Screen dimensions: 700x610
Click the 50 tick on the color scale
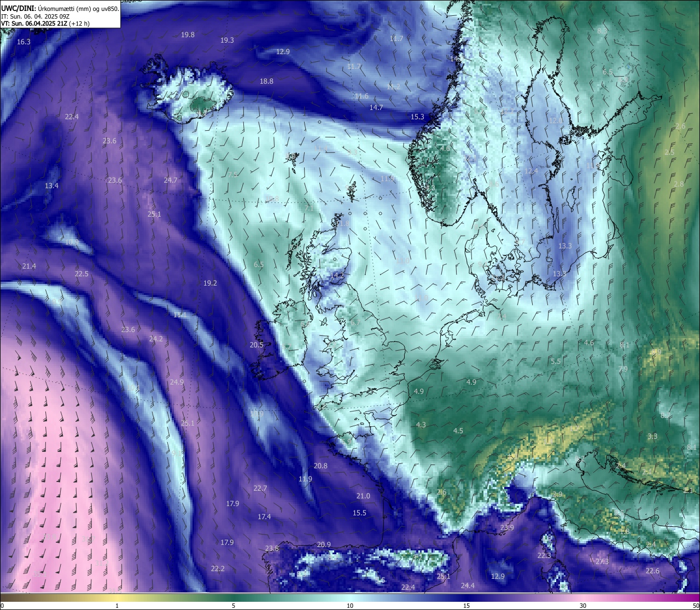tap(696, 606)
